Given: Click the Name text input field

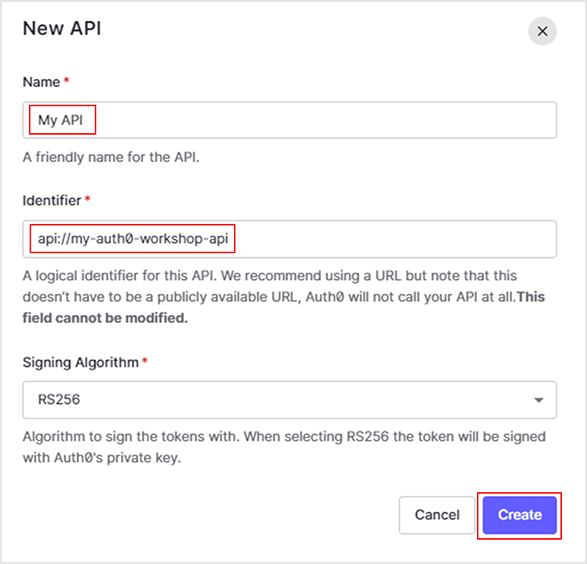Looking at the screenshot, I should pyautogui.click(x=289, y=120).
